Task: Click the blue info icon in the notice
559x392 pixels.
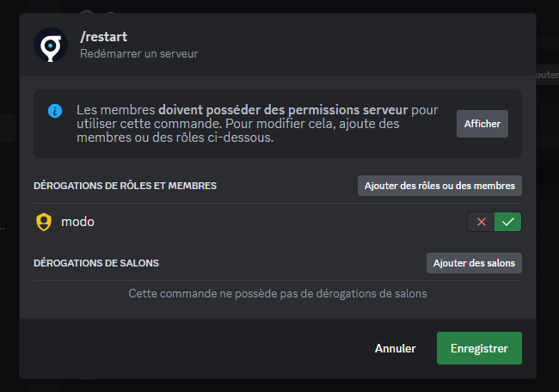Action: [x=55, y=111]
